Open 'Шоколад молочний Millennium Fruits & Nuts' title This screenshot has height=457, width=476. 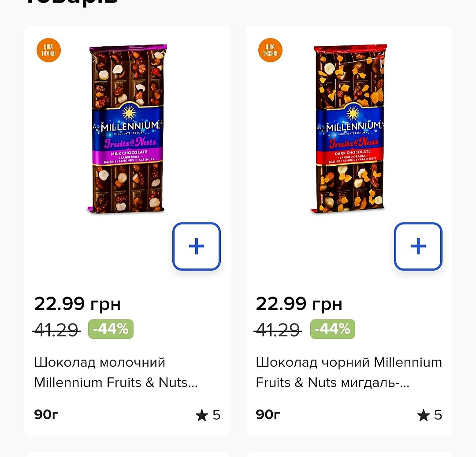115,372
